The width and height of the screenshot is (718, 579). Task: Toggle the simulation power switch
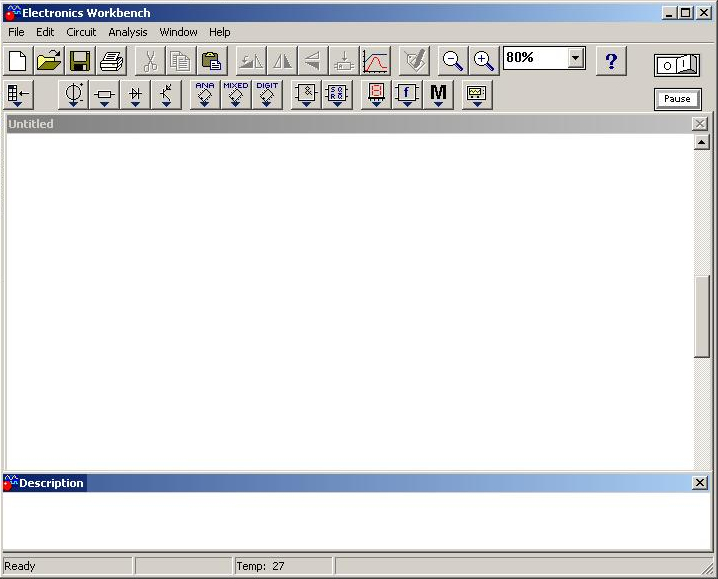click(677, 65)
